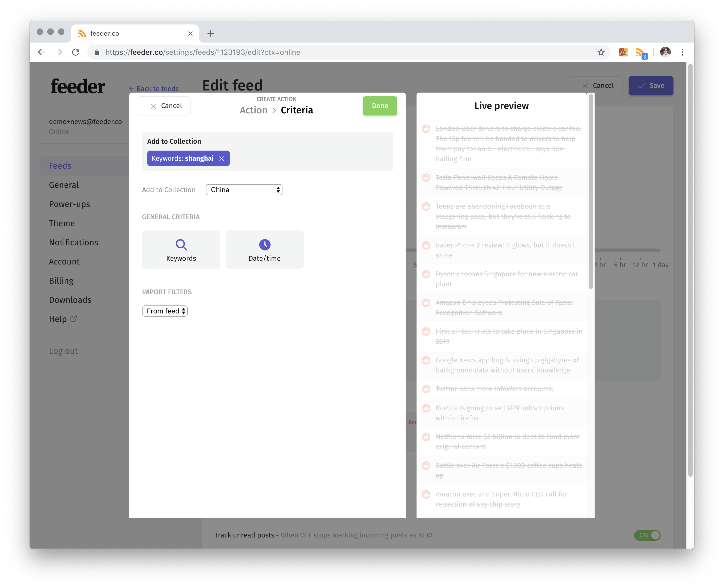The image size is (724, 588).
Task: Click Reddit icon beside Battle over Air Force post
Action: click(x=426, y=466)
